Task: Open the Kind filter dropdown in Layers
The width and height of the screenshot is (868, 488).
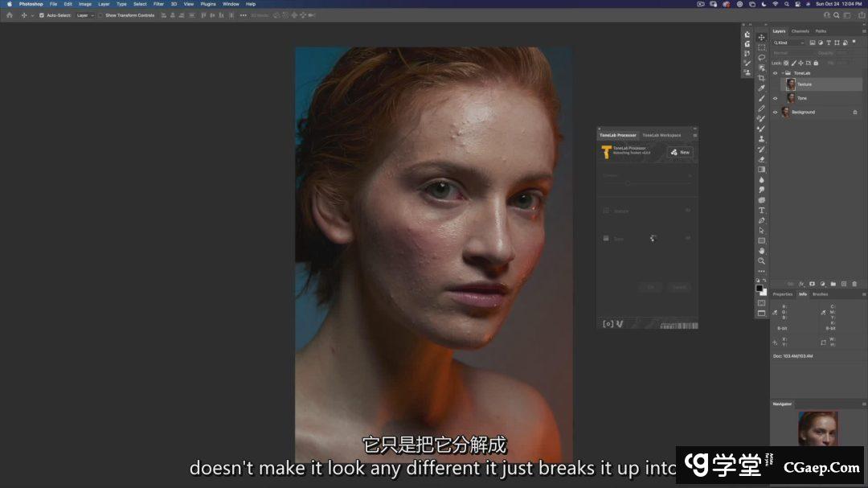Action: [788, 43]
